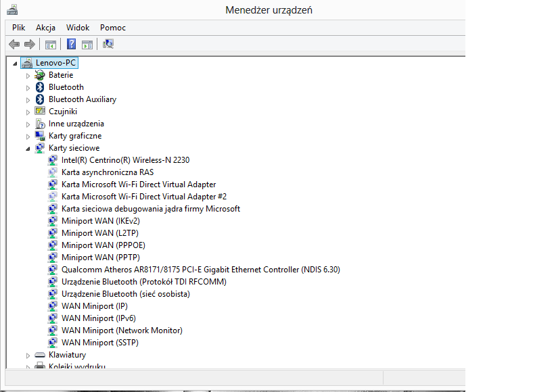Click the Klawiatury keyboard icon

[x=40, y=355]
